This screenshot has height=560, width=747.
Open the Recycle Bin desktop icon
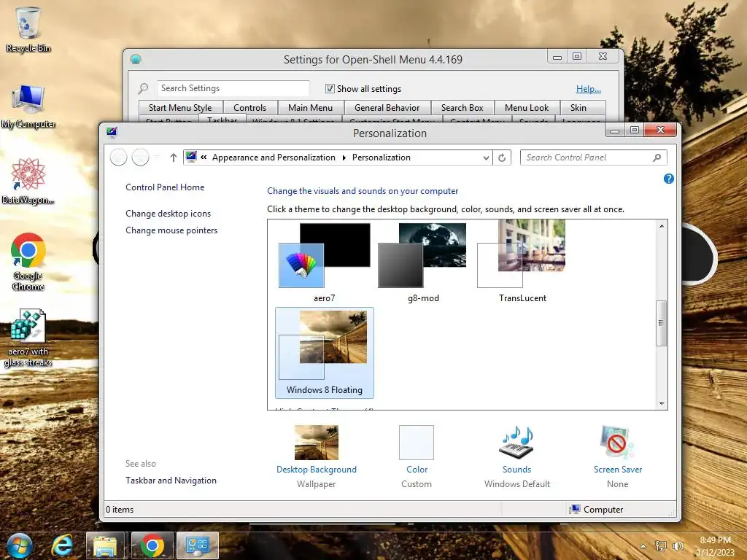click(x=28, y=28)
